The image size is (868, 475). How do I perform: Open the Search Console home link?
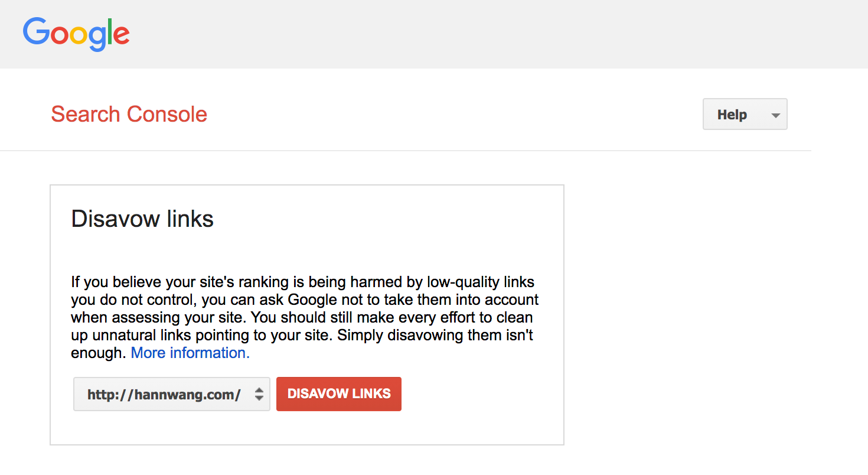pyautogui.click(x=129, y=114)
